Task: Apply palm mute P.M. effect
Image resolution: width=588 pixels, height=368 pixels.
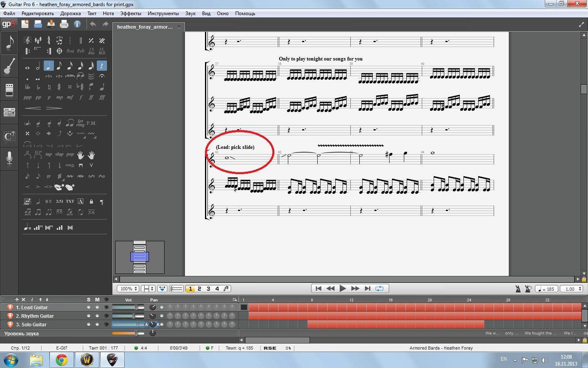Action: 91,123
